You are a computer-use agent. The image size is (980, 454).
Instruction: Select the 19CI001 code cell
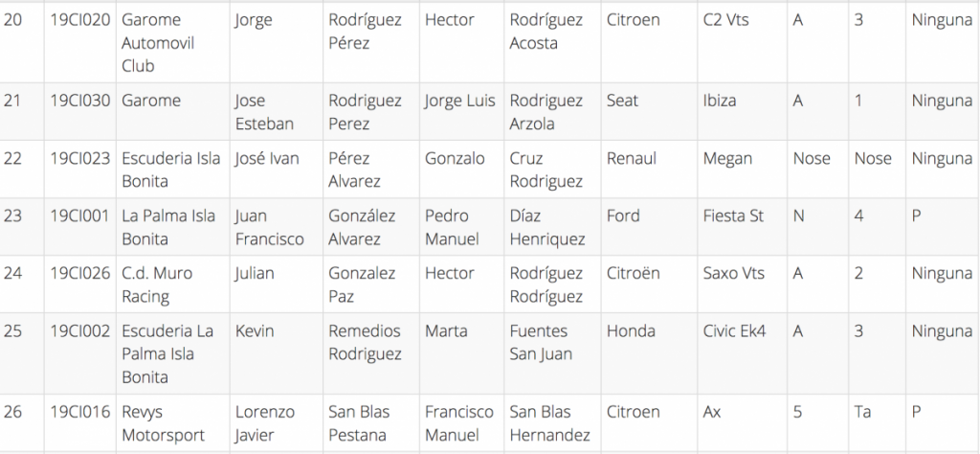click(x=81, y=216)
